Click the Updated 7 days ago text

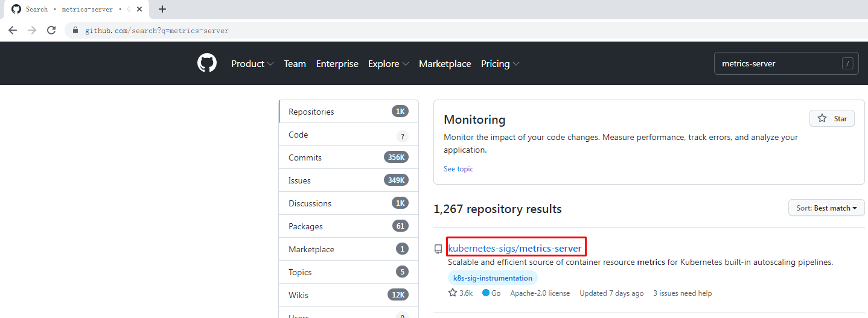click(x=611, y=293)
